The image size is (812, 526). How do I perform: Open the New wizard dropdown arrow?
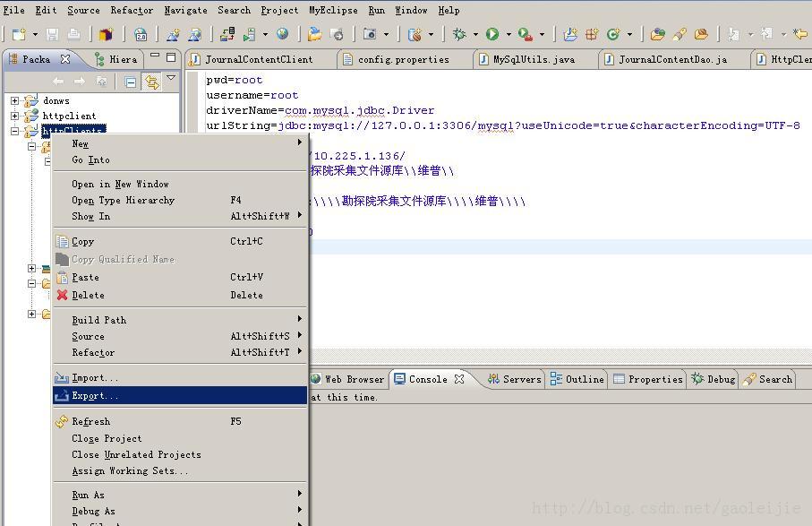click(x=35, y=35)
